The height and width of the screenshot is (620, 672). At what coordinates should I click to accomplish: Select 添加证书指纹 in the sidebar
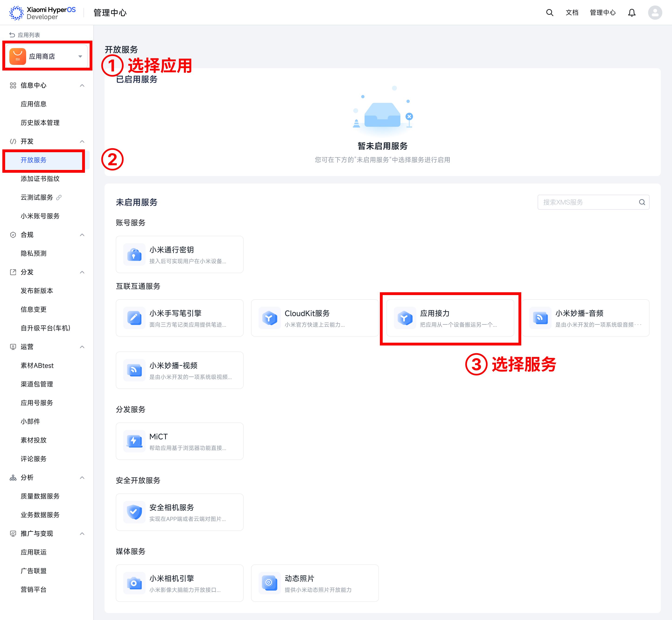pyautogui.click(x=40, y=179)
